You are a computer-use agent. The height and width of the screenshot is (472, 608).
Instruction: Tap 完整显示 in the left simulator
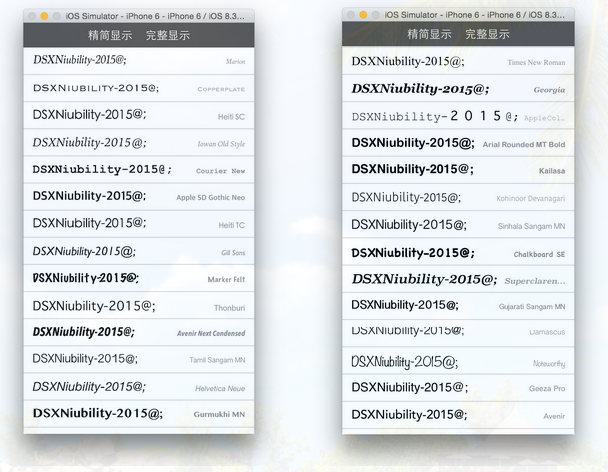pyautogui.click(x=167, y=35)
